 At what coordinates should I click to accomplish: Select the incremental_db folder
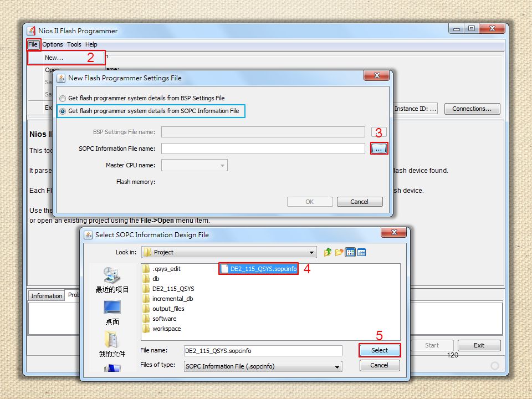(168, 299)
